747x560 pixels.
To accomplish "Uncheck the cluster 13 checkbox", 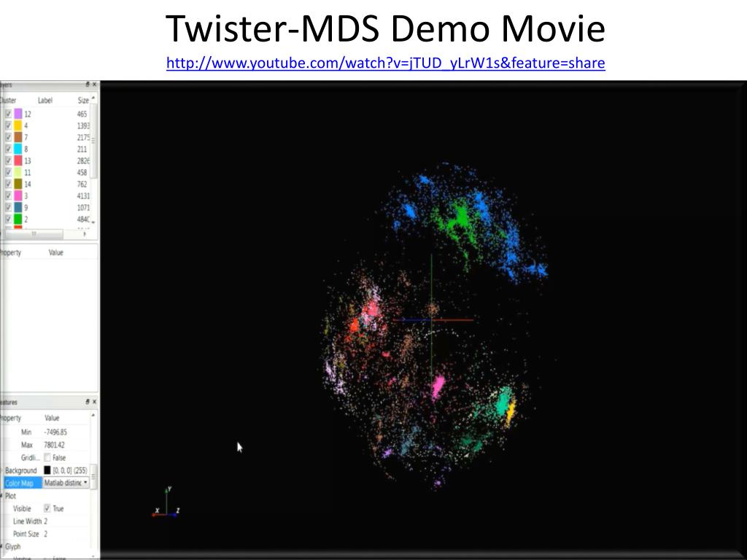I will [x=9, y=160].
